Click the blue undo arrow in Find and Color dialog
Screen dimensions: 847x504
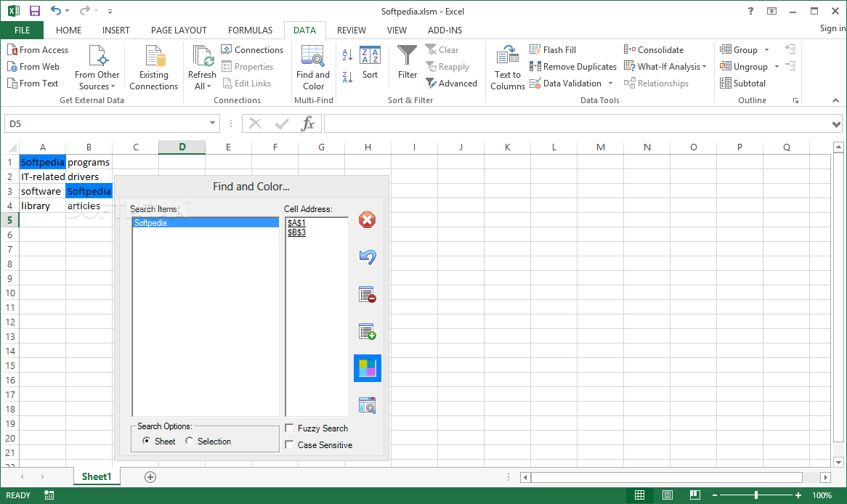tap(368, 256)
